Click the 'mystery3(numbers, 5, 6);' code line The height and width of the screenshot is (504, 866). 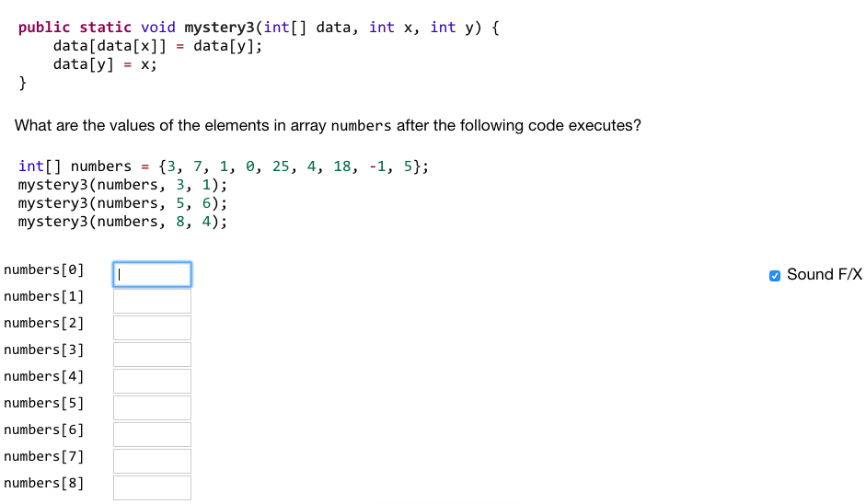[x=122, y=203]
